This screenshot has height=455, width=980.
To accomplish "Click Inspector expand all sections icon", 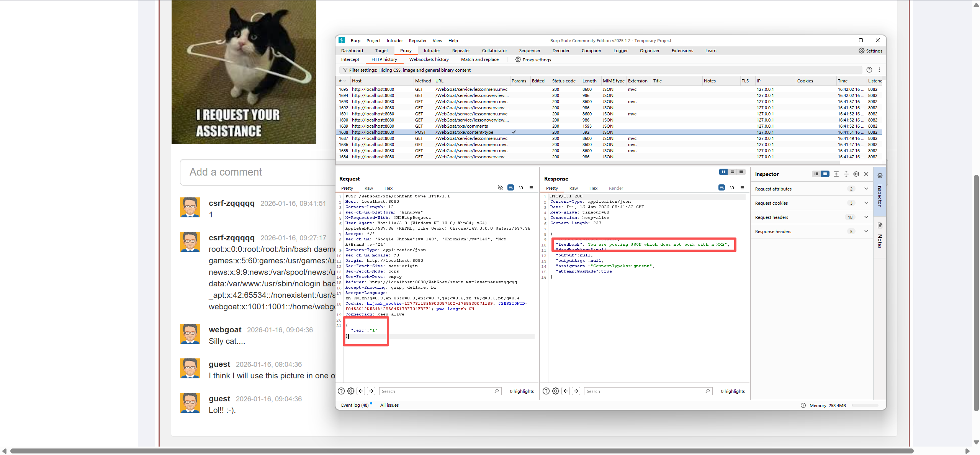I will [836, 174].
